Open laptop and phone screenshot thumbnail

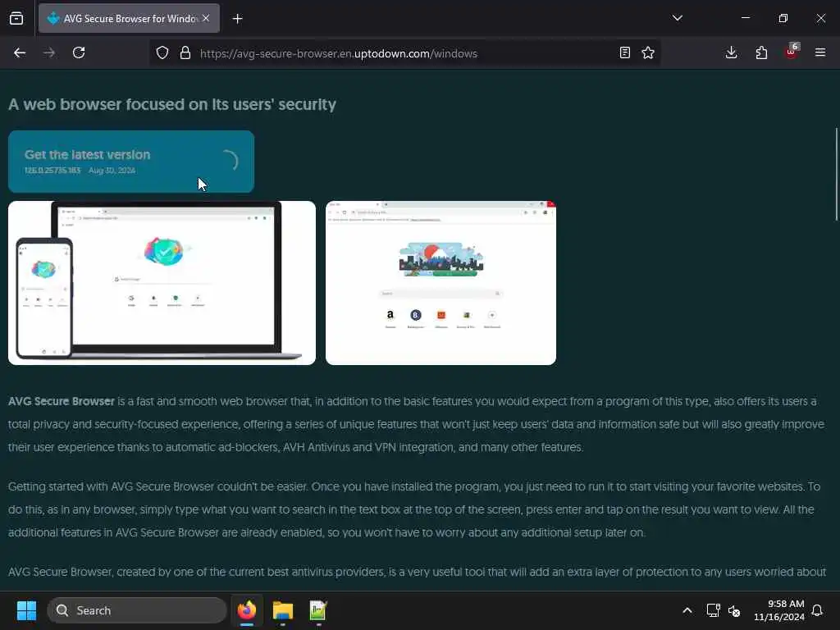coord(162,283)
